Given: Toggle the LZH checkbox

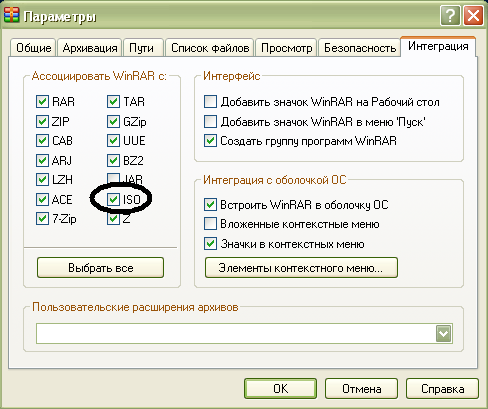Looking at the screenshot, I should pos(42,180).
